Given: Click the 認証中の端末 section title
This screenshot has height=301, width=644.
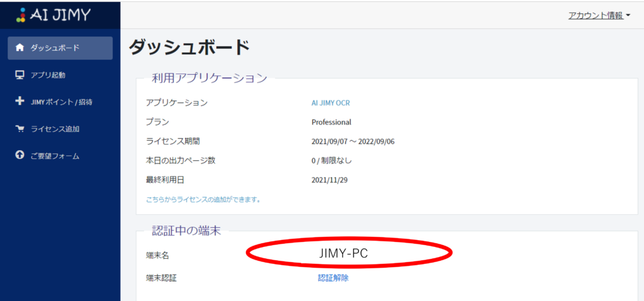Looking at the screenshot, I should (x=186, y=231).
